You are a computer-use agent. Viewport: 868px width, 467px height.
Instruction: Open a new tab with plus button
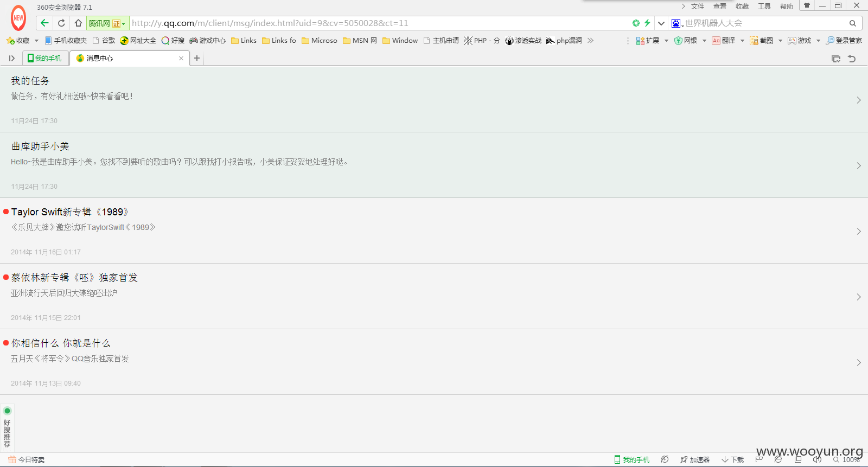(x=197, y=58)
